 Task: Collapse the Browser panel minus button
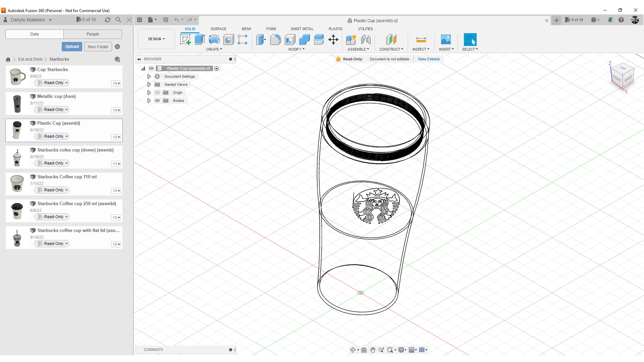click(230, 59)
